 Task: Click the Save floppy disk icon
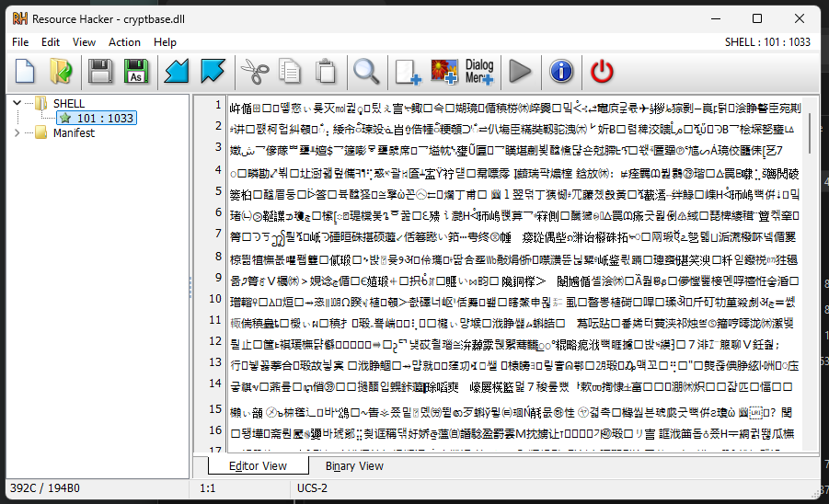100,71
